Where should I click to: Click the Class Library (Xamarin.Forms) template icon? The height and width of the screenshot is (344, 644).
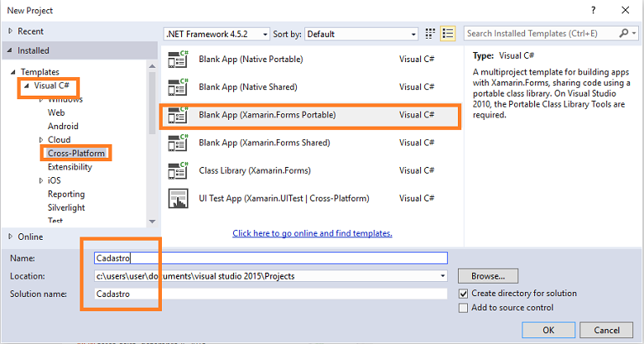click(179, 170)
